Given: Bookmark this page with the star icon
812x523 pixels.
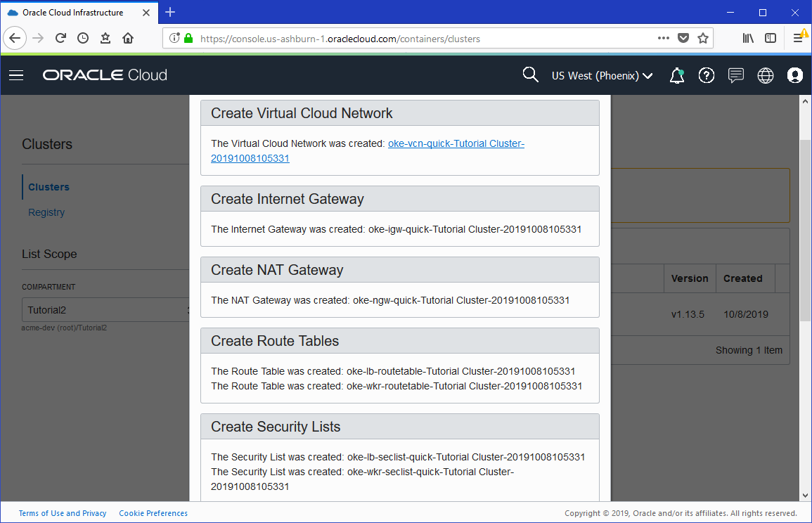Looking at the screenshot, I should 703,39.
